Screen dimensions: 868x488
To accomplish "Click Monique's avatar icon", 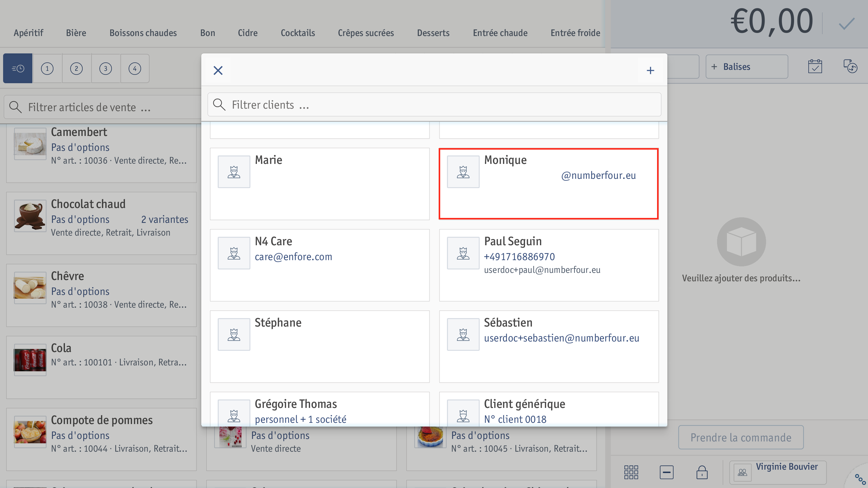I will 463,172.
